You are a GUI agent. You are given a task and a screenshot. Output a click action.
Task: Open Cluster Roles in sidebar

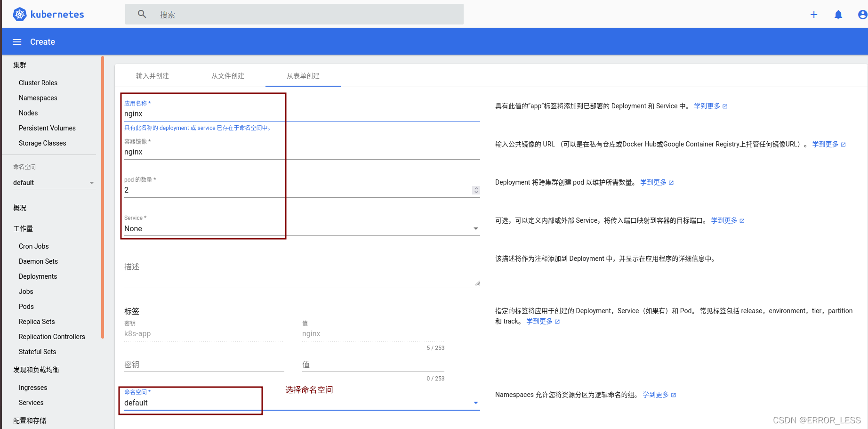click(x=38, y=83)
